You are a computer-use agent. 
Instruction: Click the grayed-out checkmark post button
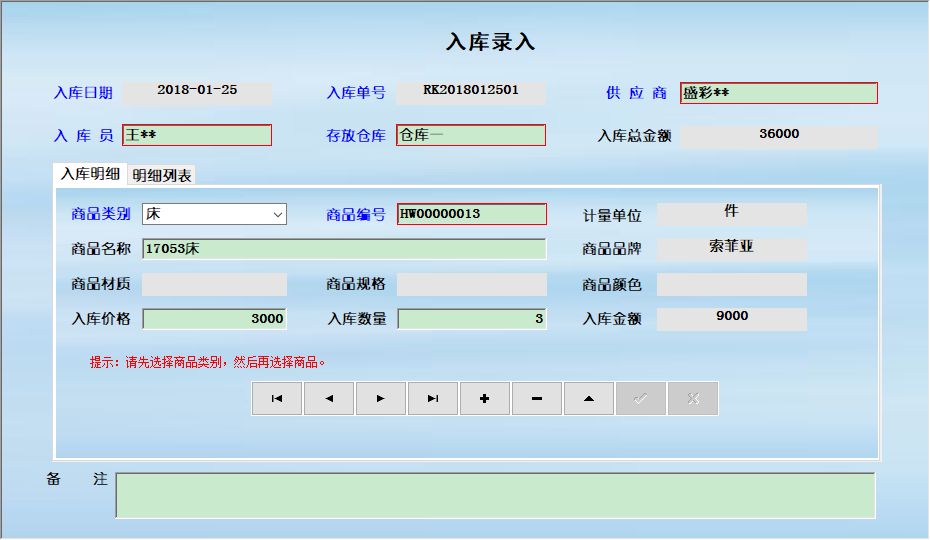[641, 398]
